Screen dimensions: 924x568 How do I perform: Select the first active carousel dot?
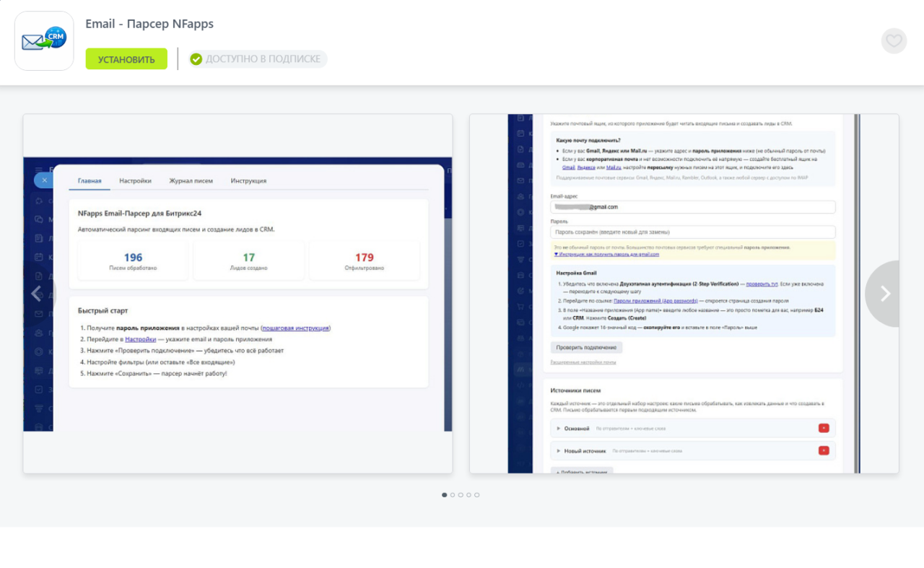pyautogui.click(x=445, y=495)
